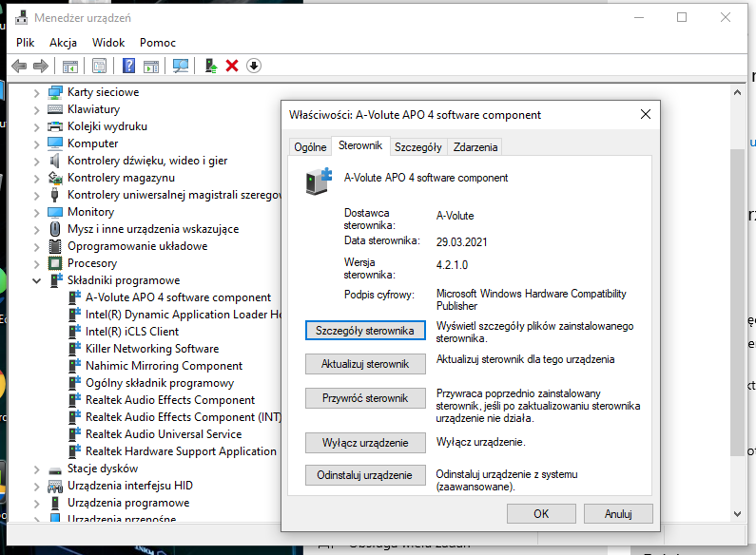Viewport: 756px width, 555px height.
Task: Select Intel(R) Dynamic Application Loader item
Action: [183, 315]
